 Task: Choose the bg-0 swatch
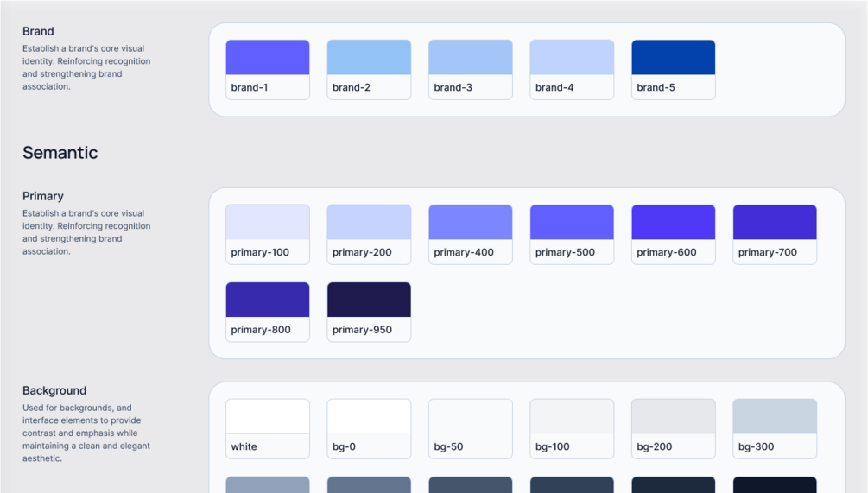[369, 429]
